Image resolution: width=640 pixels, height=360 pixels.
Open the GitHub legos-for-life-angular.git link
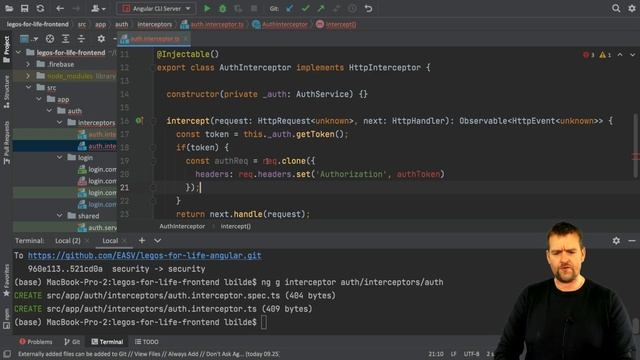coord(144,256)
